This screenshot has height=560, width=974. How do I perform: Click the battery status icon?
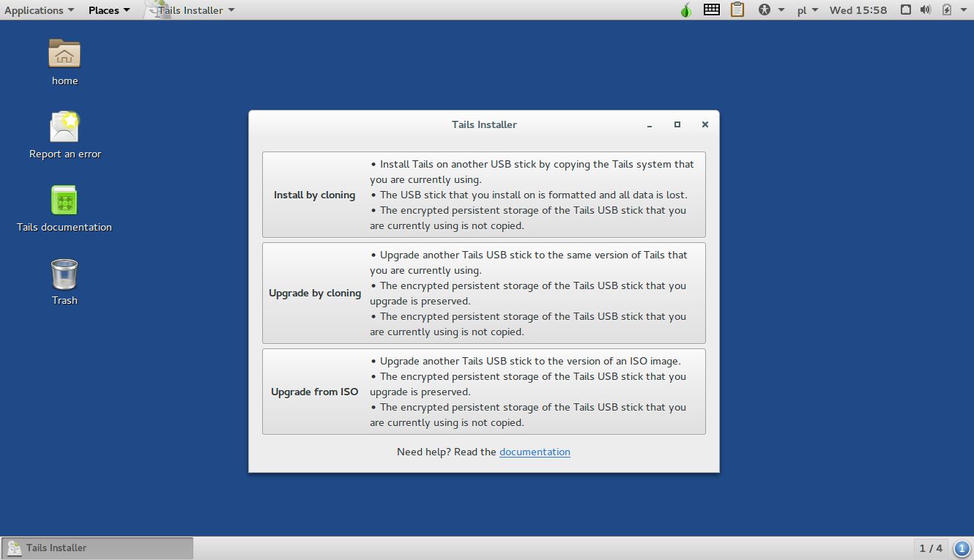(946, 10)
